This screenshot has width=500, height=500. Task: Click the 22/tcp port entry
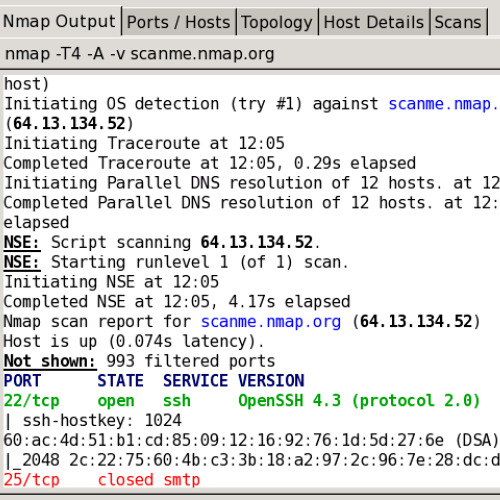[31, 401]
